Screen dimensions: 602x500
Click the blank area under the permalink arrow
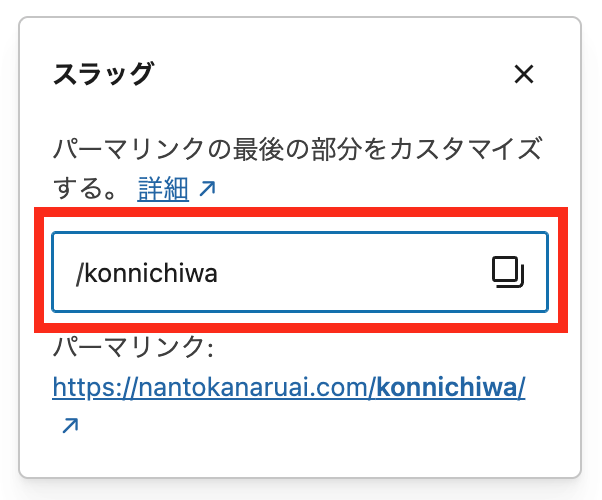click(x=299, y=455)
